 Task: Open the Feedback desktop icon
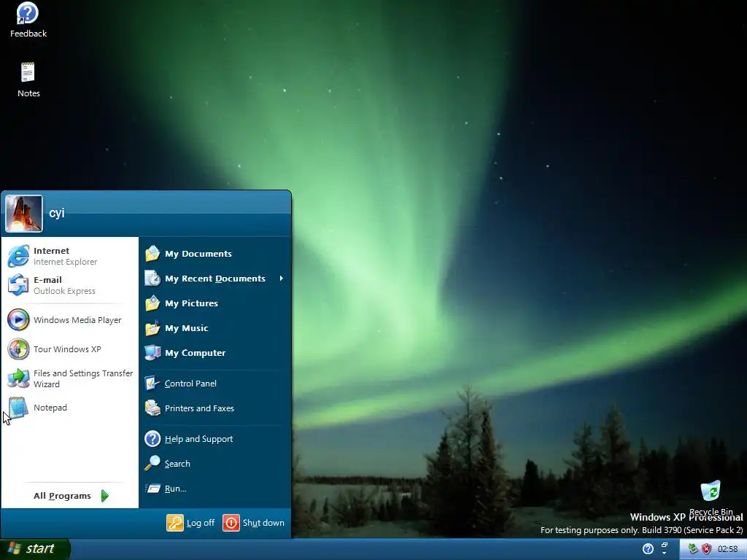tap(28, 20)
